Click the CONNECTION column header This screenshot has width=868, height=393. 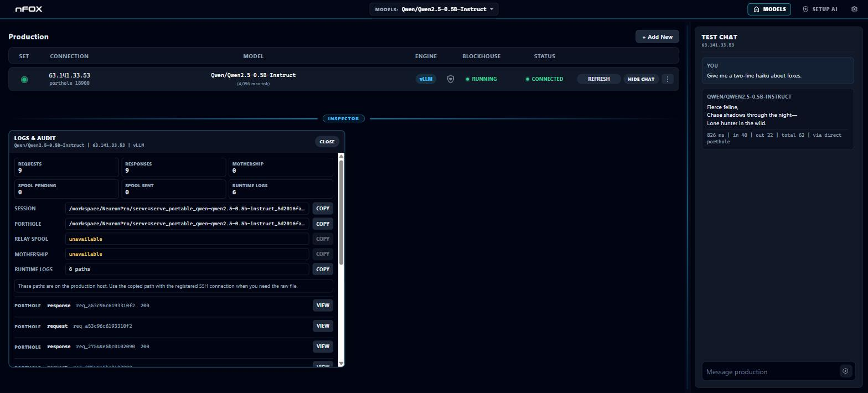pyautogui.click(x=69, y=56)
